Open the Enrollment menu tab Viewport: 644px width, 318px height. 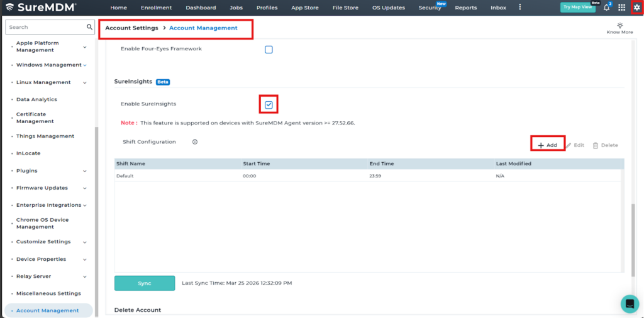click(156, 8)
